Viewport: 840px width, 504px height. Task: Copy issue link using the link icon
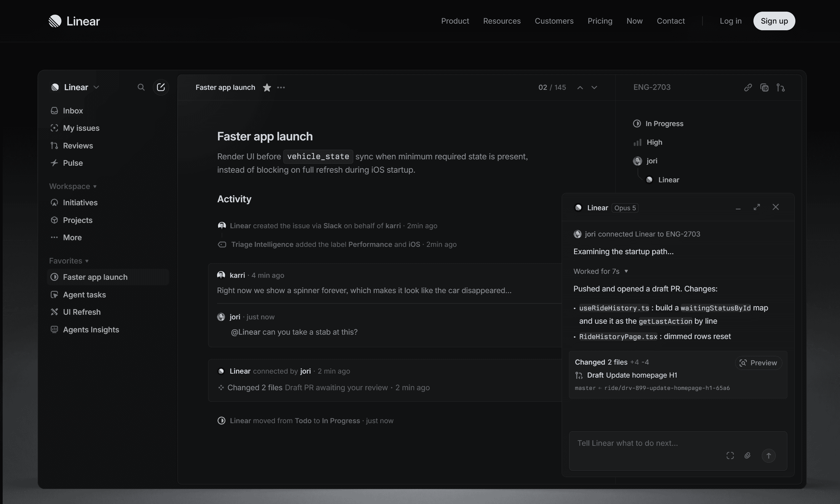748,87
